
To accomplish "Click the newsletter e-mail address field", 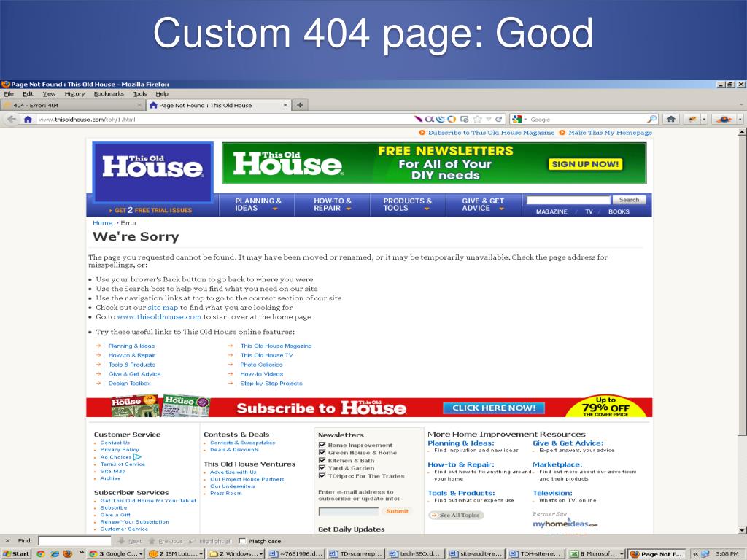I will [x=349, y=511].
